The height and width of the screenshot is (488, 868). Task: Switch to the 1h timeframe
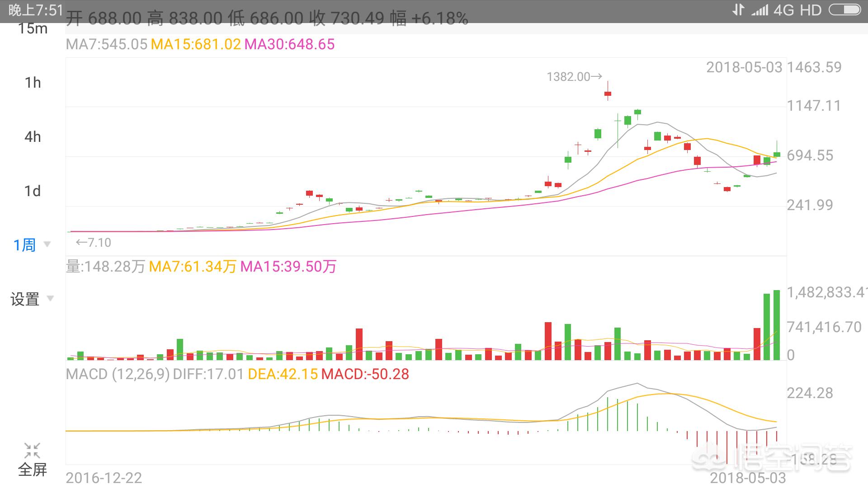33,83
